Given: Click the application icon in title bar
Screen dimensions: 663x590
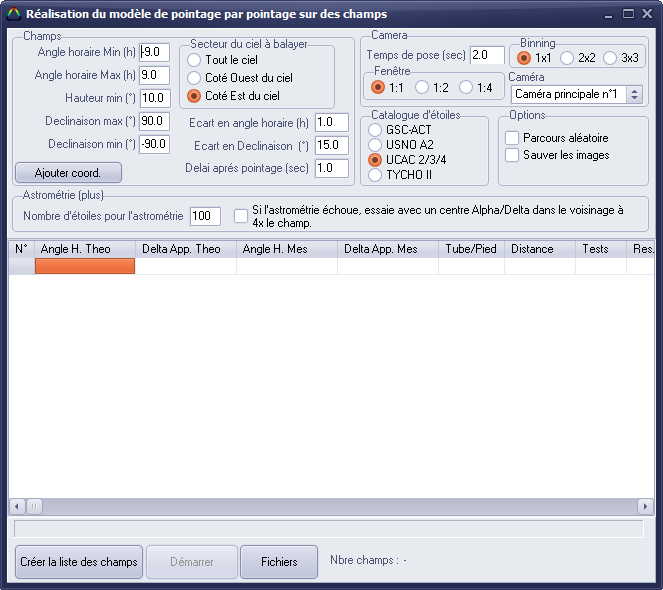Looking at the screenshot, I should pos(13,14).
